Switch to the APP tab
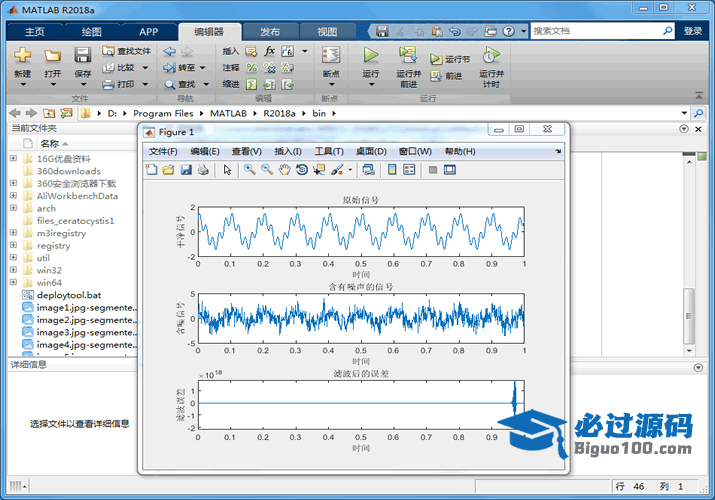The image size is (715, 500). 148,32
